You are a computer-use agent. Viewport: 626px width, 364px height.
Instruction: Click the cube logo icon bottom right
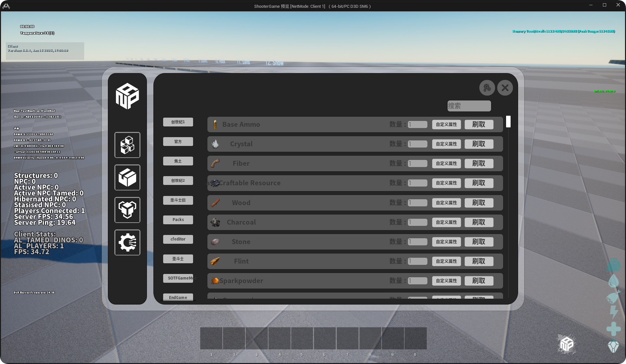coord(567,344)
